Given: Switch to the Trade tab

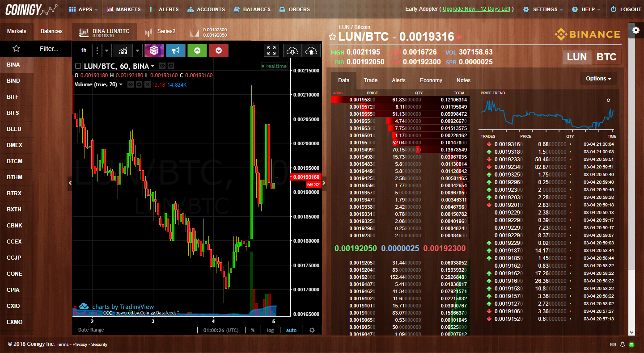Looking at the screenshot, I should tap(371, 80).
